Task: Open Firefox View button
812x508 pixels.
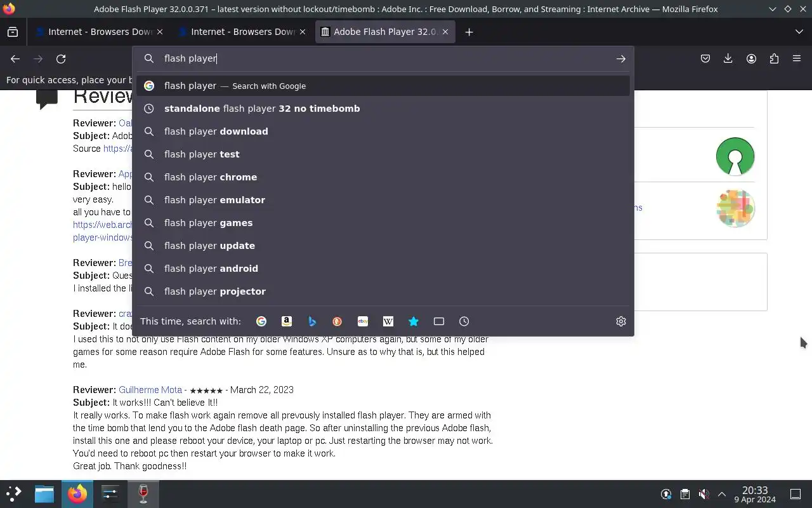Action: [x=13, y=32]
